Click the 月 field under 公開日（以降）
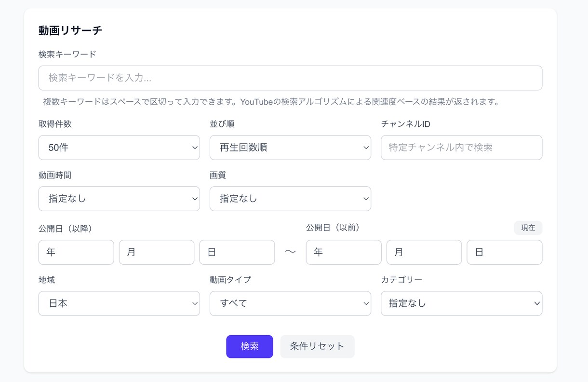The image size is (588, 382). (x=157, y=252)
